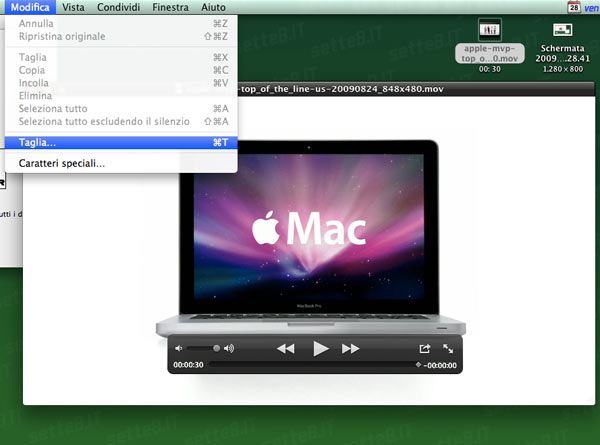This screenshot has width=600, height=445.
Task: Click the Annulla menu item
Action: tap(121, 23)
